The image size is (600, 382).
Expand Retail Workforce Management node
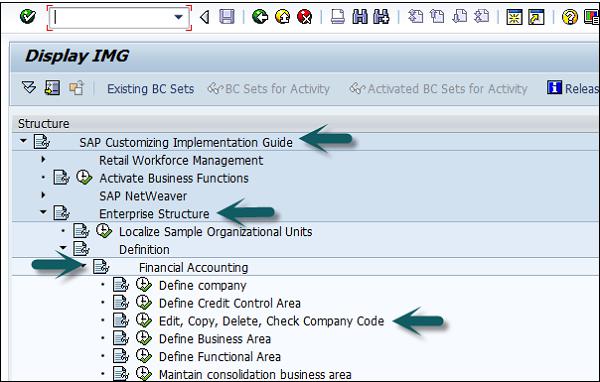pos(43,159)
